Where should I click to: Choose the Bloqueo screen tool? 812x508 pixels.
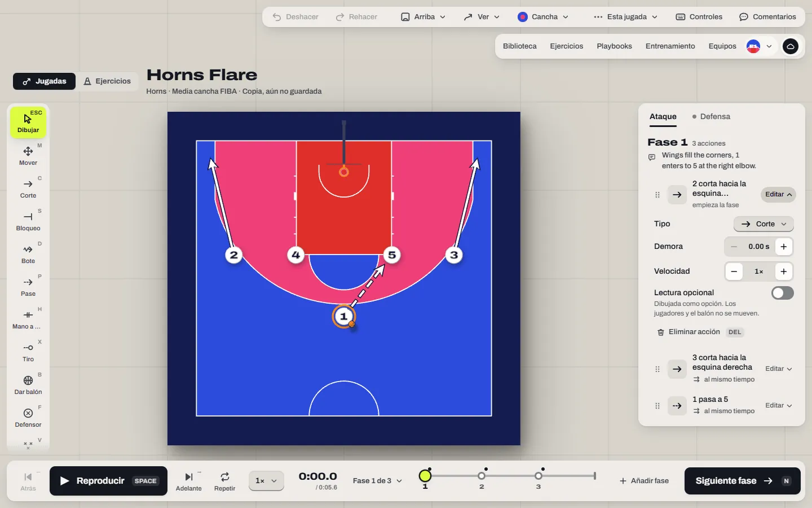28,221
